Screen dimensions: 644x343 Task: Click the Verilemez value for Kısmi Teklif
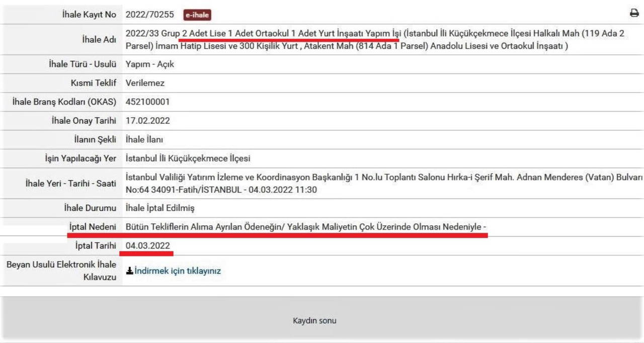145,83
